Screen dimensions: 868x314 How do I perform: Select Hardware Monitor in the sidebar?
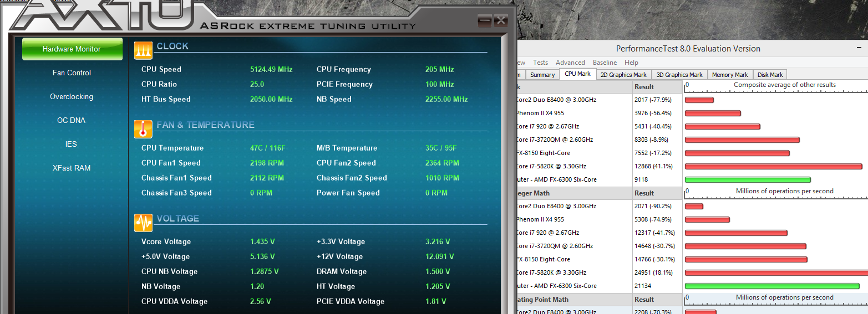point(72,49)
